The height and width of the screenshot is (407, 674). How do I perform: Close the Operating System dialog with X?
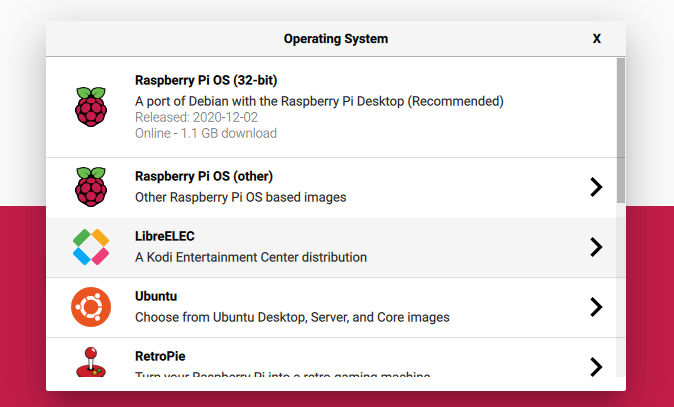click(597, 39)
